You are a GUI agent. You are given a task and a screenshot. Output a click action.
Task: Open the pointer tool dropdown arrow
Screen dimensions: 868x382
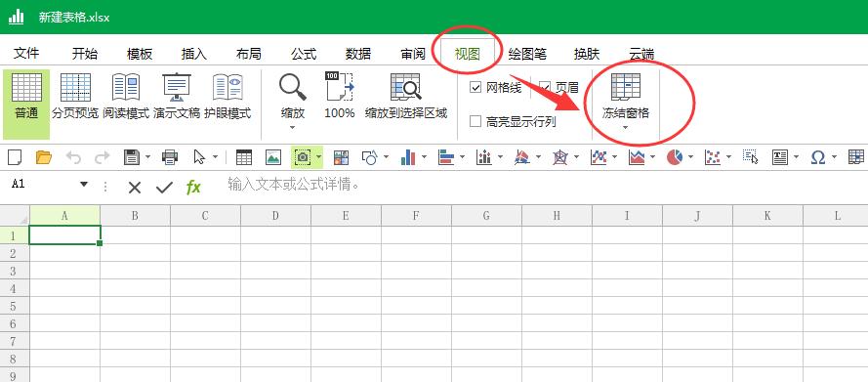click(x=216, y=158)
